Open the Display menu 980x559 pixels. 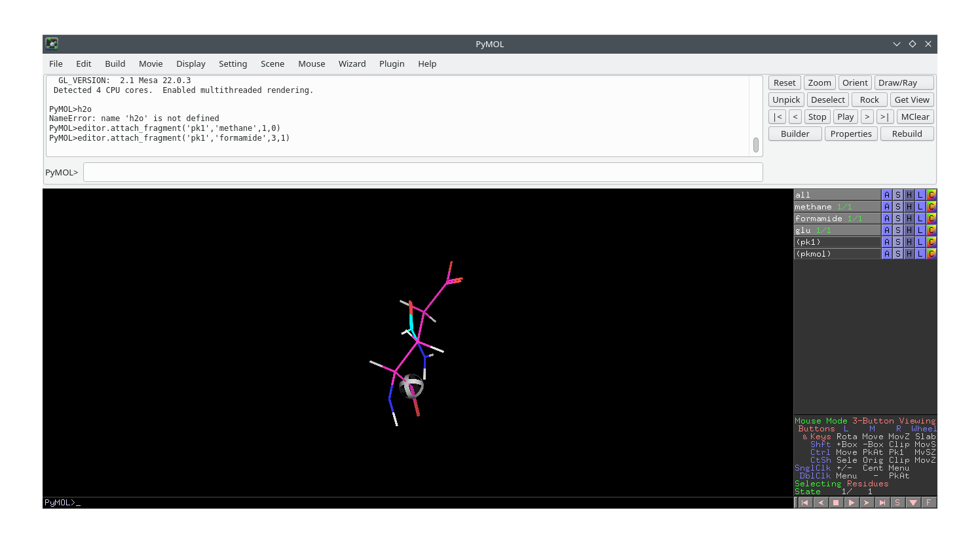click(x=191, y=63)
